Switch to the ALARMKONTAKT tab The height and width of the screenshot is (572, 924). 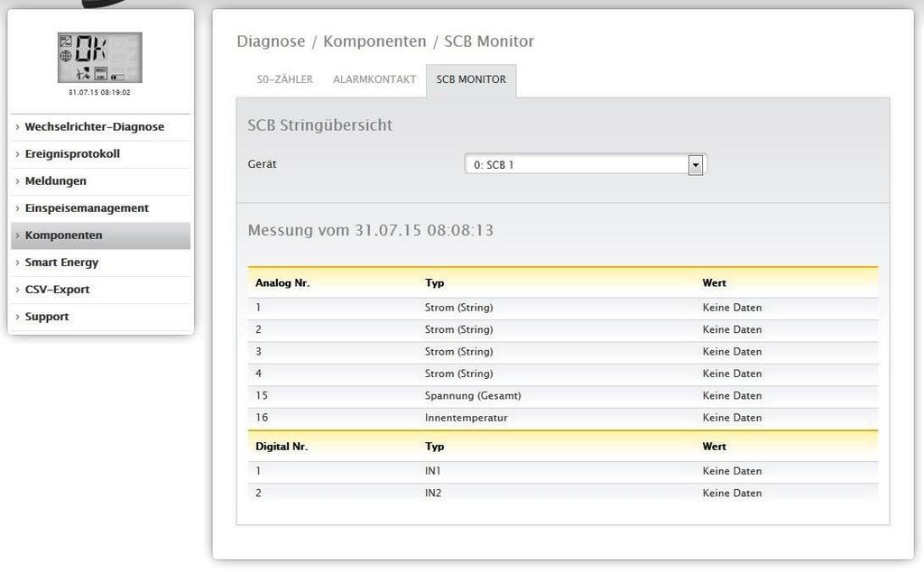[x=374, y=78]
